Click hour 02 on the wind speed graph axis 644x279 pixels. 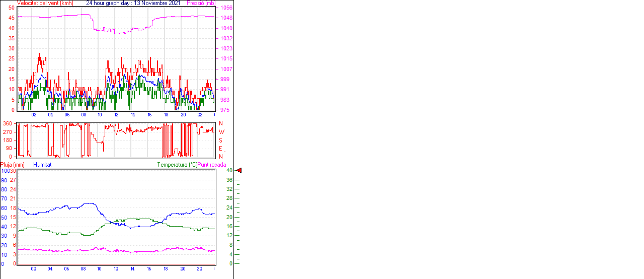pyautogui.click(x=34, y=115)
